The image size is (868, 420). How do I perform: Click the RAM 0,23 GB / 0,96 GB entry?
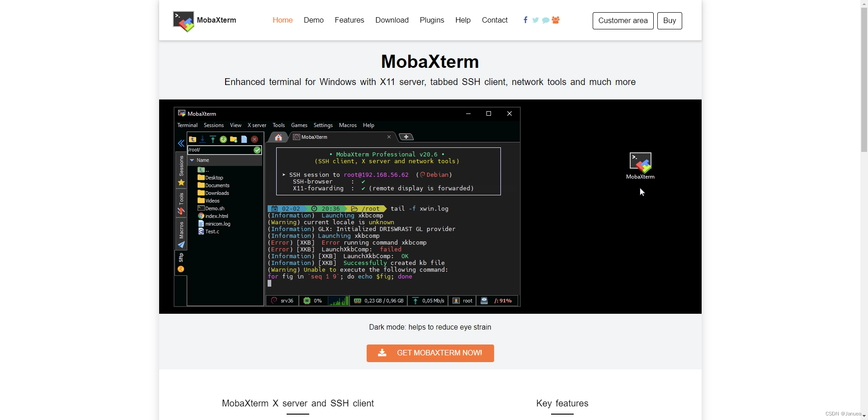coord(379,301)
